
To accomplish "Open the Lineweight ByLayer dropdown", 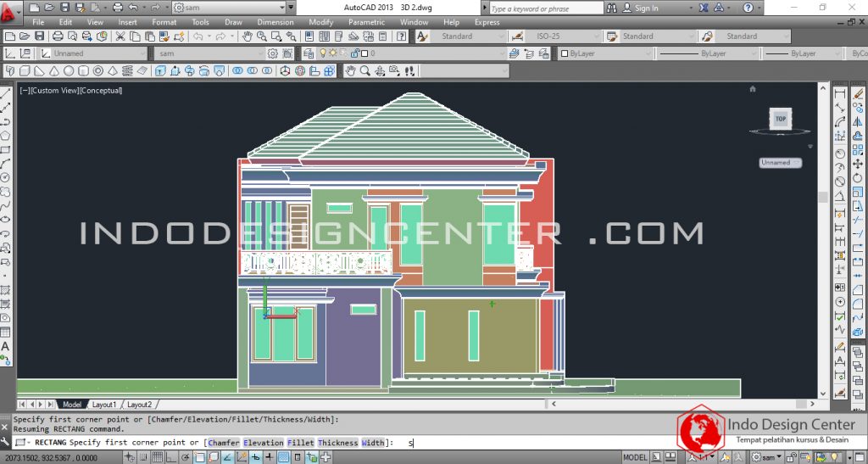I will [803, 53].
